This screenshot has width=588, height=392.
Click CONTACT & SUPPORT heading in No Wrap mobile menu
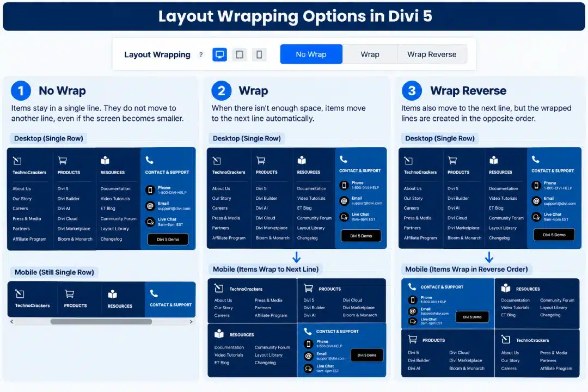pos(170,305)
